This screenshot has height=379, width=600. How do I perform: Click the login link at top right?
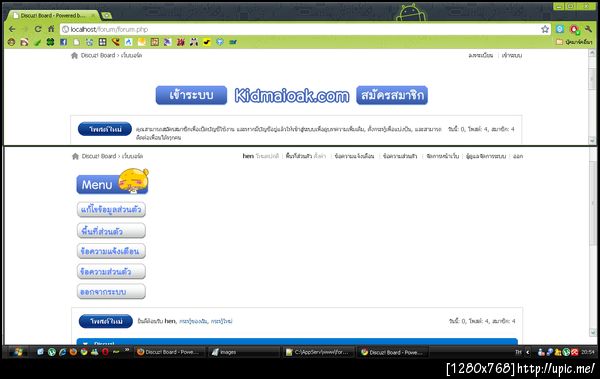click(512, 56)
